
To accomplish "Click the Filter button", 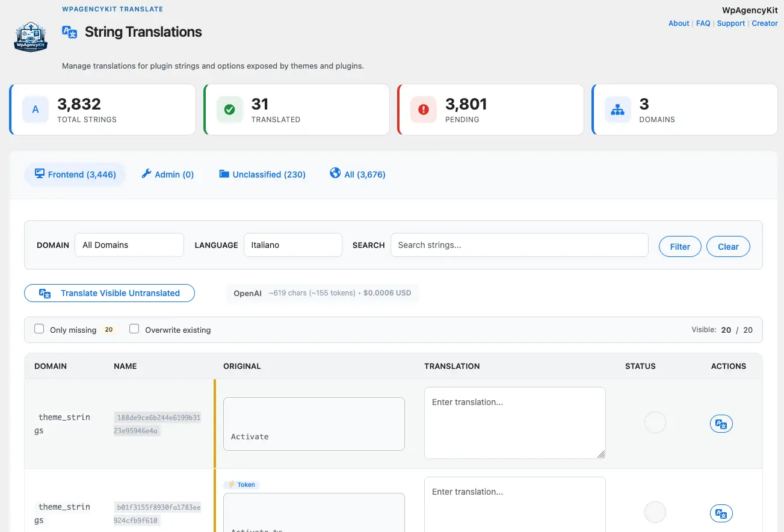I will click(680, 247).
